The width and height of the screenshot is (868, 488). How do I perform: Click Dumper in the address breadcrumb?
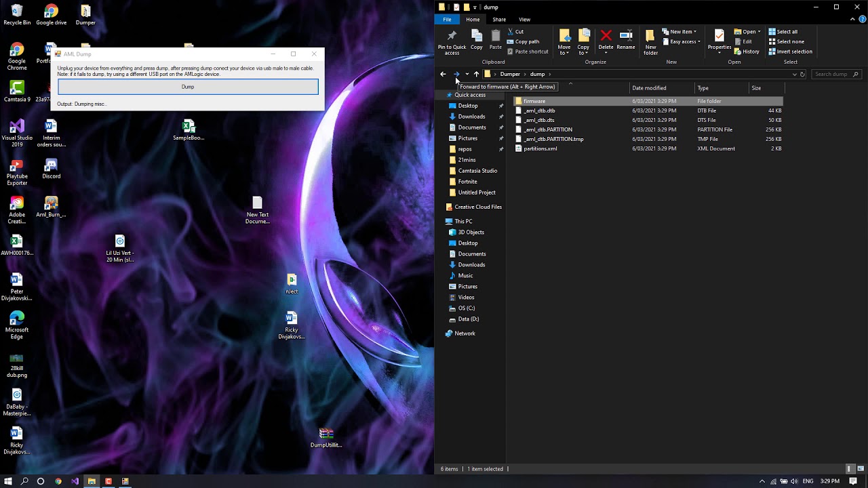(x=510, y=74)
